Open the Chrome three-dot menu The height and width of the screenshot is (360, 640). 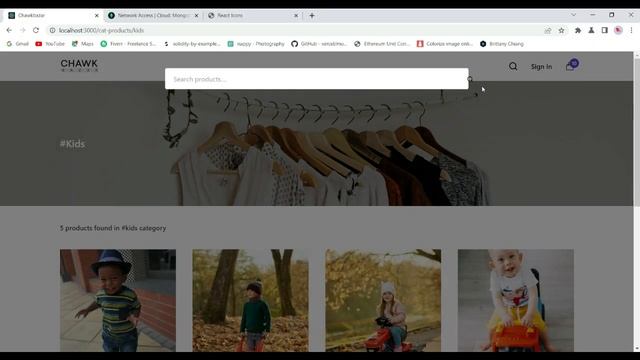(x=631, y=30)
